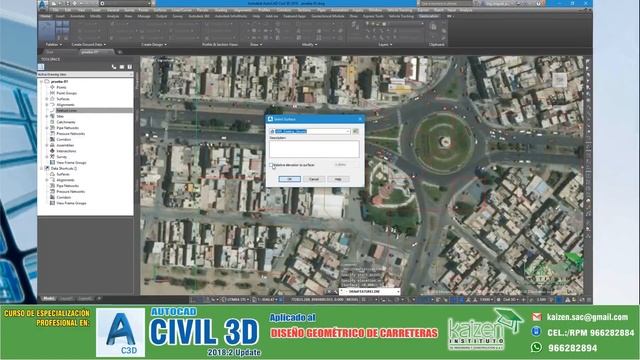Select Corridors under Data Shortcuts
Viewport: 640px width, 360px height.
tap(63, 198)
